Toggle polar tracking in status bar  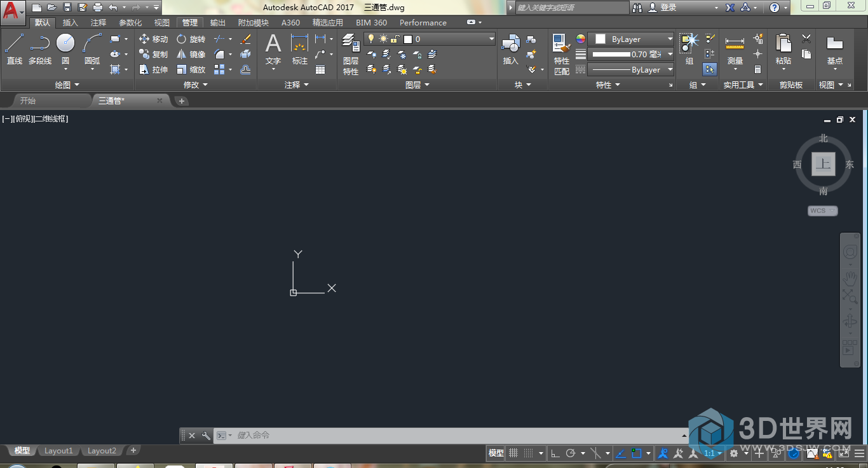pyautogui.click(x=571, y=453)
